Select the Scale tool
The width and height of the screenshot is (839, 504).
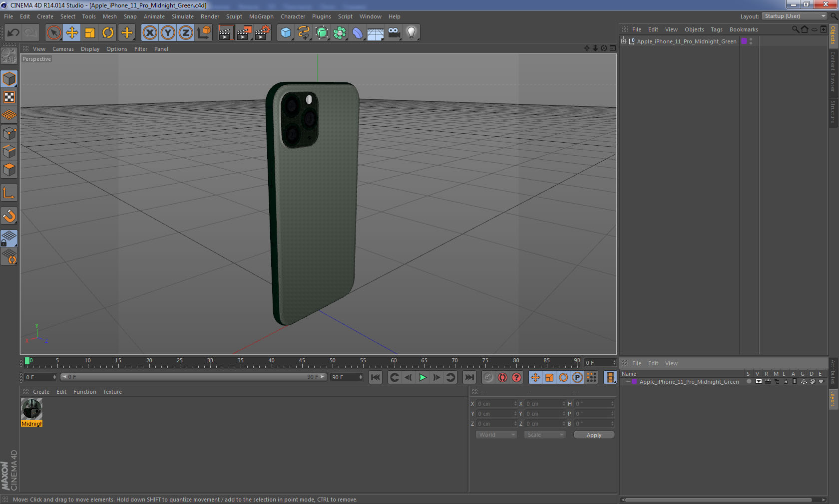tap(90, 33)
